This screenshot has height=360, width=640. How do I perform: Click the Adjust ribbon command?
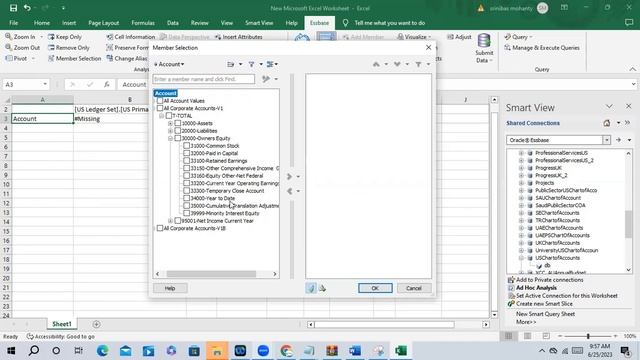pyautogui.click(x=459, y=37)
